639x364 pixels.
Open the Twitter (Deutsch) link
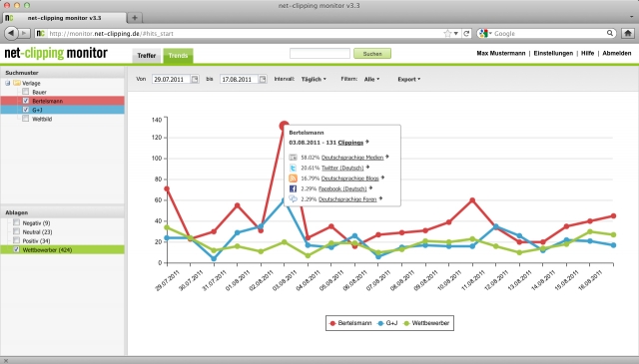tap(342, 168)
